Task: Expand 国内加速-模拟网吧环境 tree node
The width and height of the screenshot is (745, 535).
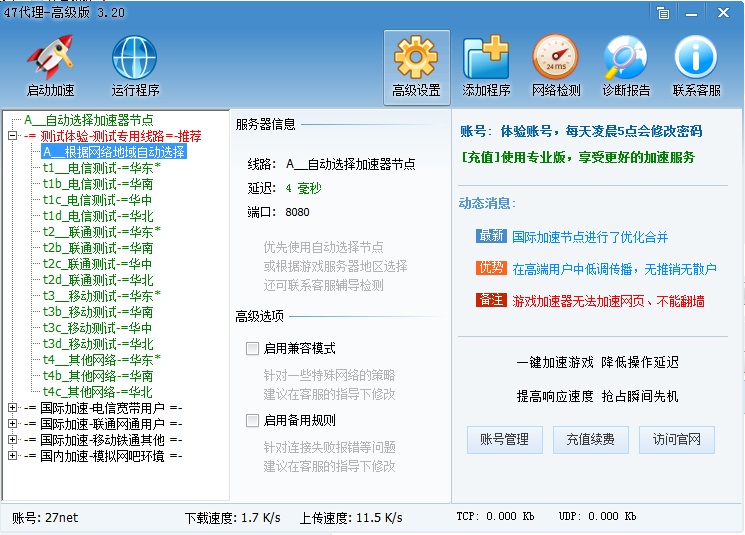Action: 12,456
